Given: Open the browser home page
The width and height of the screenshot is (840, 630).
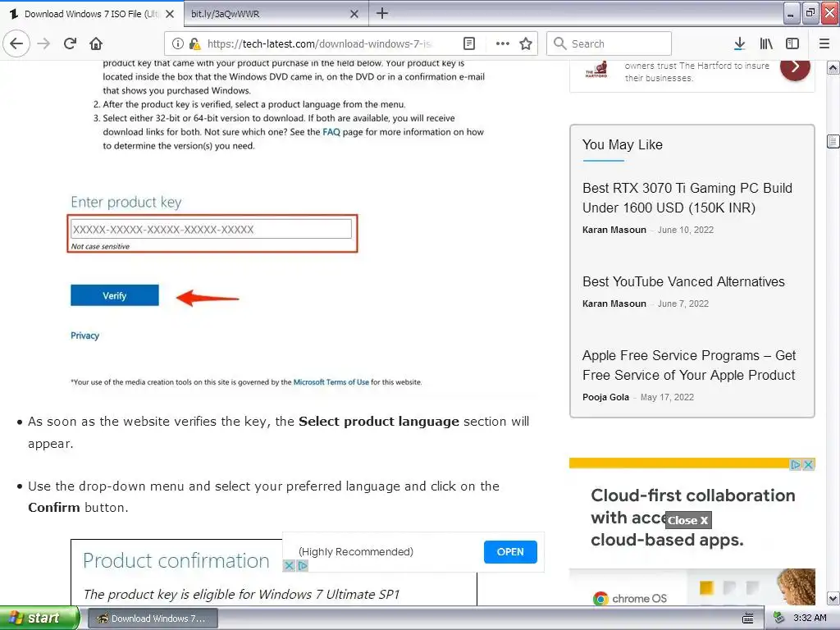Looking at the screenshot, I should 96,43.
